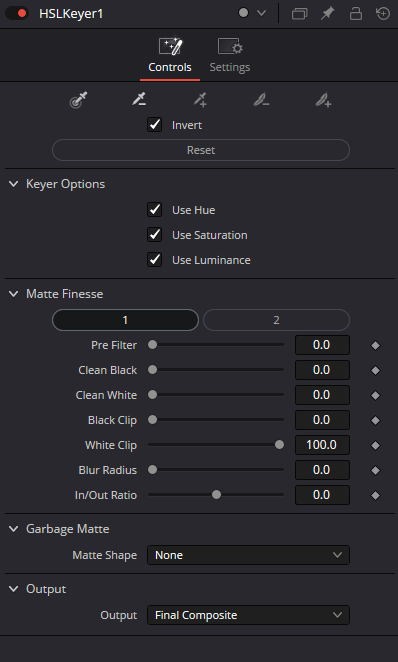Click the Matte Shape label
The image size is (398, 662).
point(105,555)
